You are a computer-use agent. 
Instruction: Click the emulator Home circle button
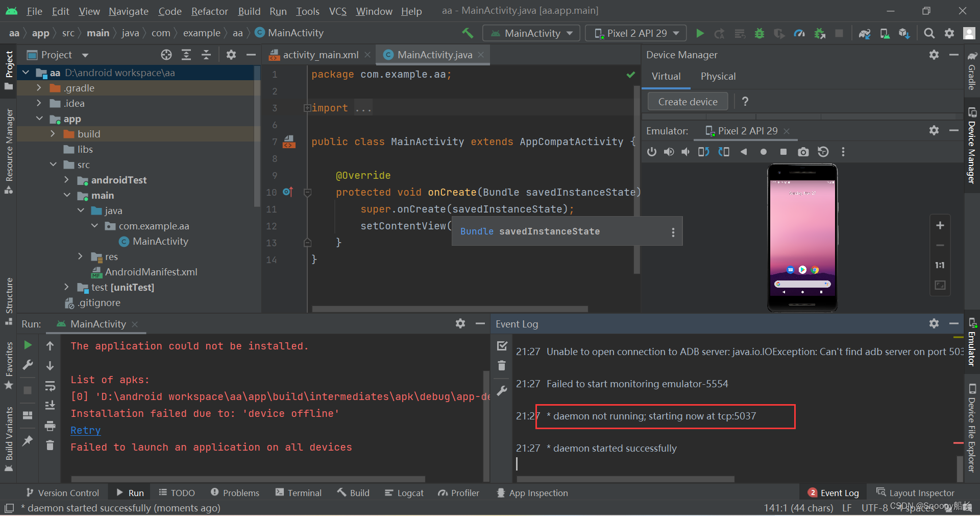point(764,152)
